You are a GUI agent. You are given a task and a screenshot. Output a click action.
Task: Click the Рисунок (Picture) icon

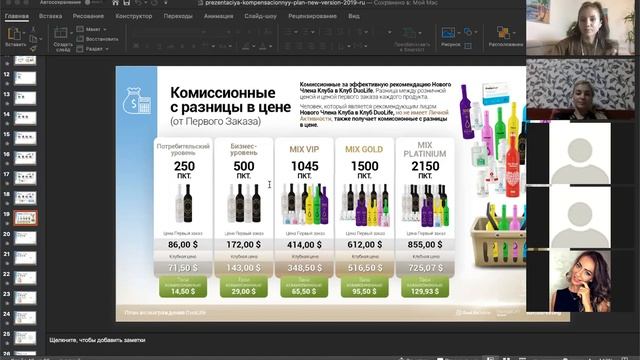(448, 33)
